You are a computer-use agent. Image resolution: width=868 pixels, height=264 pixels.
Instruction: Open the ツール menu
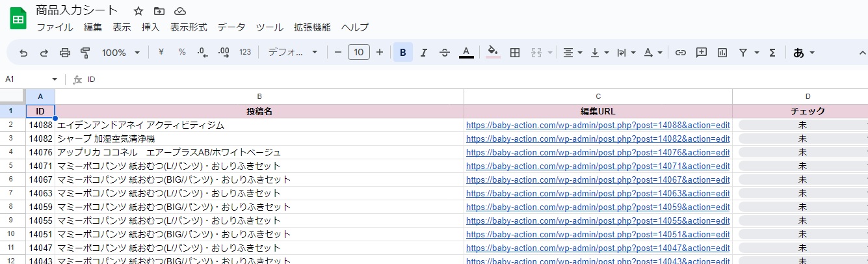tap(270, 27)
